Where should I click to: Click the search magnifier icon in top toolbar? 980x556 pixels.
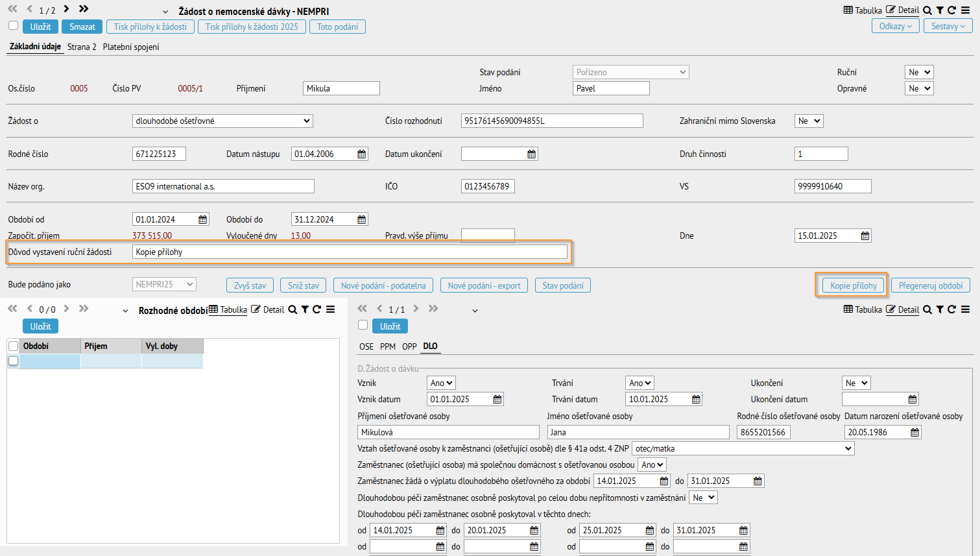click(927, 10)
